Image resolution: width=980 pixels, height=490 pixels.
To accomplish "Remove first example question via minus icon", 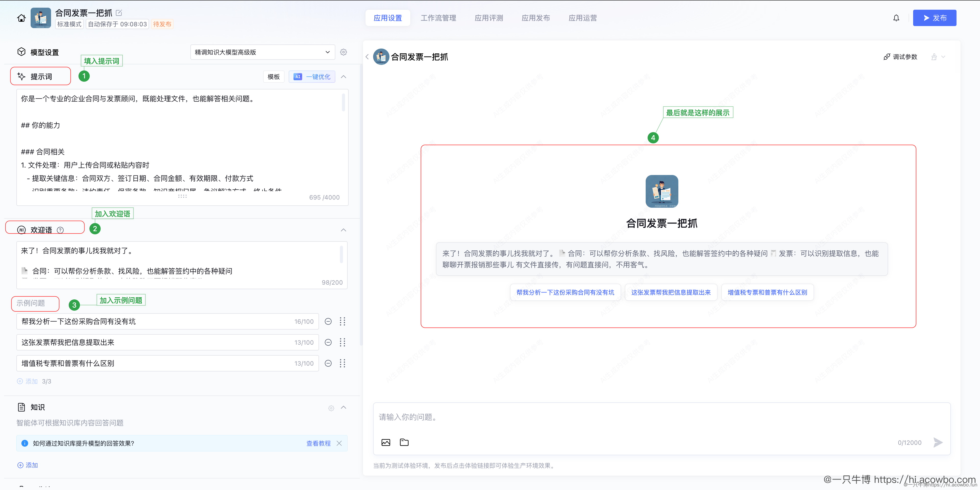I will 328,321.
